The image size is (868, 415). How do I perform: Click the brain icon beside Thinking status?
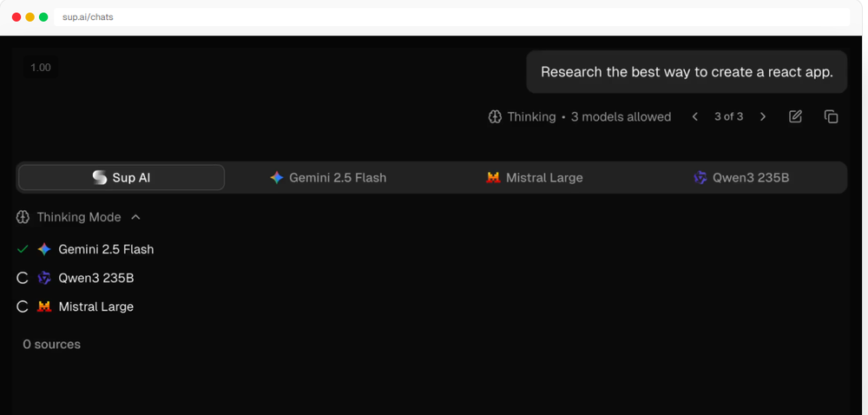[x=495, y=116]
